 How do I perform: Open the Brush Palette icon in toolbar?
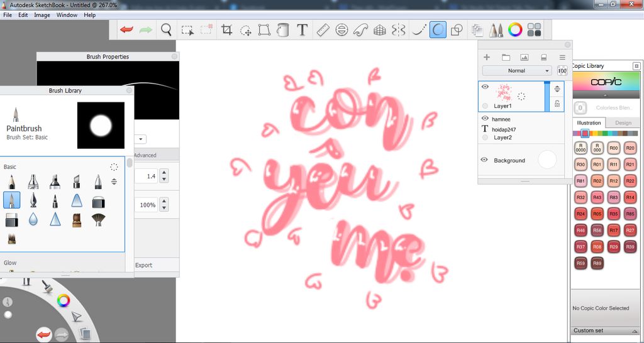click(x=496, y=30)
